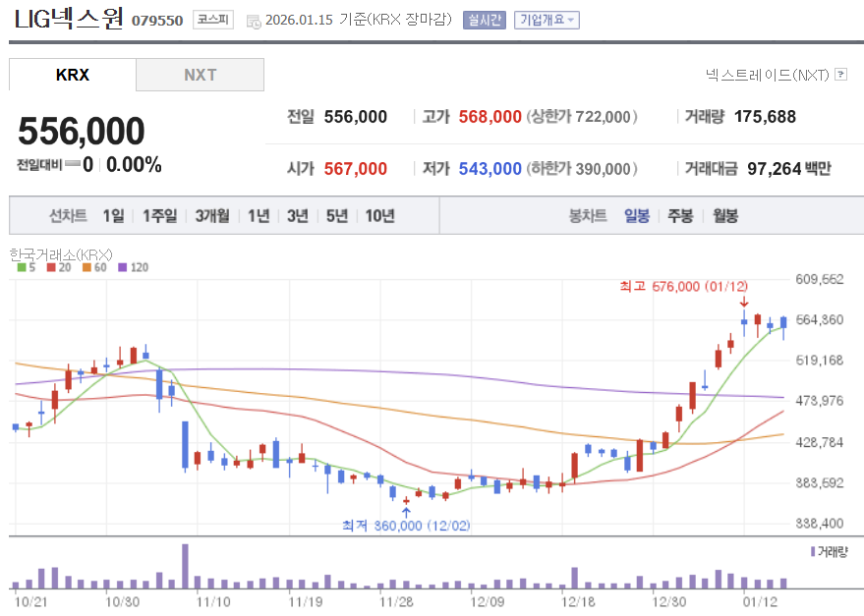Click the 넥스트레이드(NXT) link
Screen dimensions: 864x616
click(768, 75)
